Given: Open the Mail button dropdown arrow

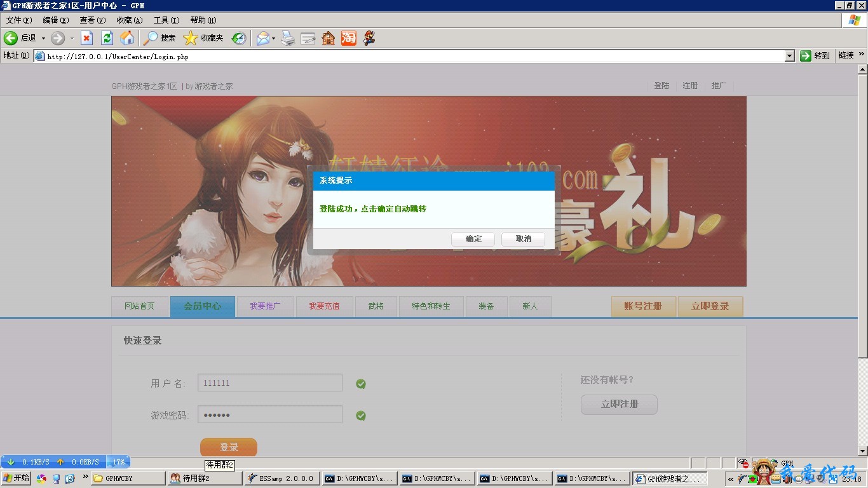Looking at the screenshot, I should point(274,38).
